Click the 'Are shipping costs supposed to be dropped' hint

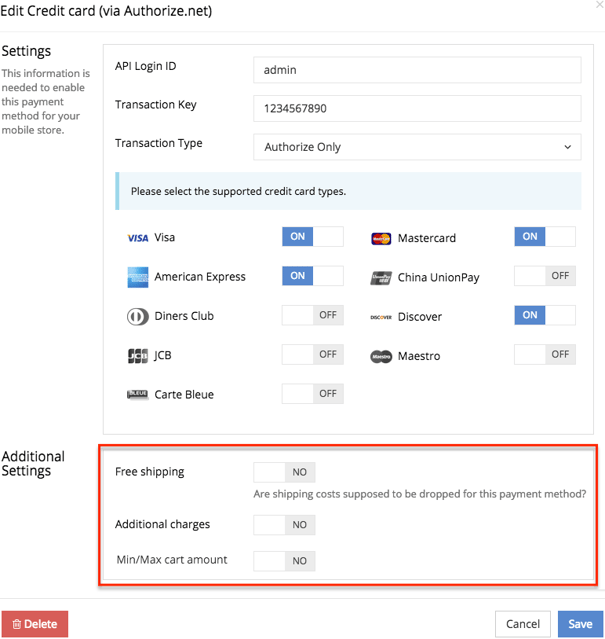tap(420, 494)
